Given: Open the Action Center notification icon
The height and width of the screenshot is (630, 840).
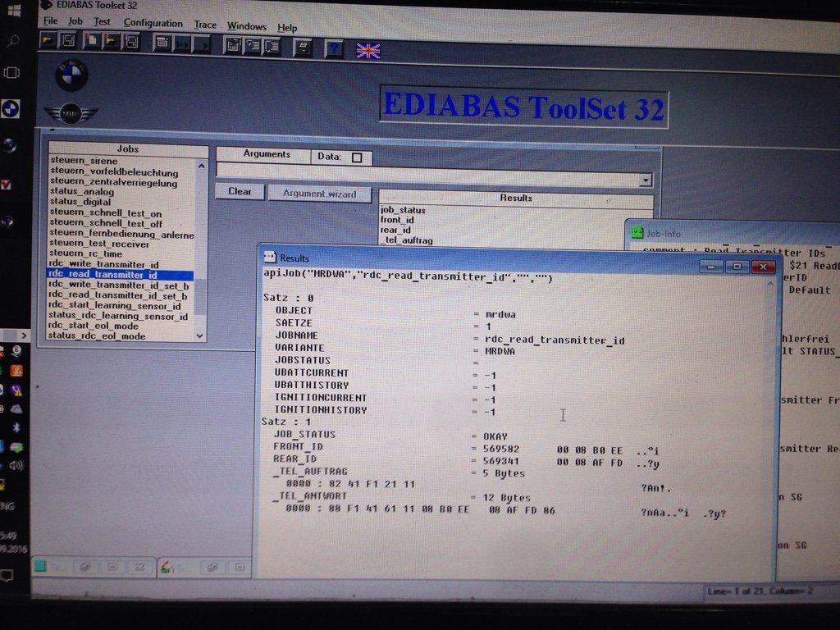Looking at the screenshot, I should pyautogui.click(x=7, y=576).
